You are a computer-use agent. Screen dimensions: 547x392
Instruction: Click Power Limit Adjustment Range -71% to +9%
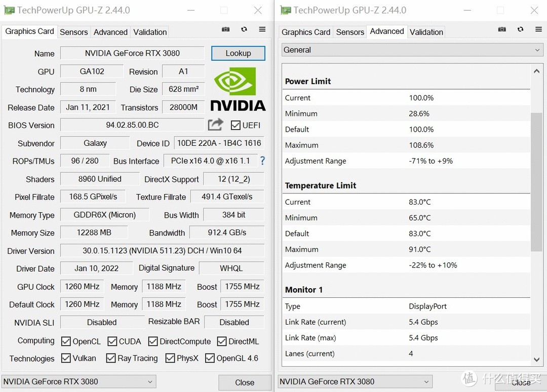pos(431,161)
